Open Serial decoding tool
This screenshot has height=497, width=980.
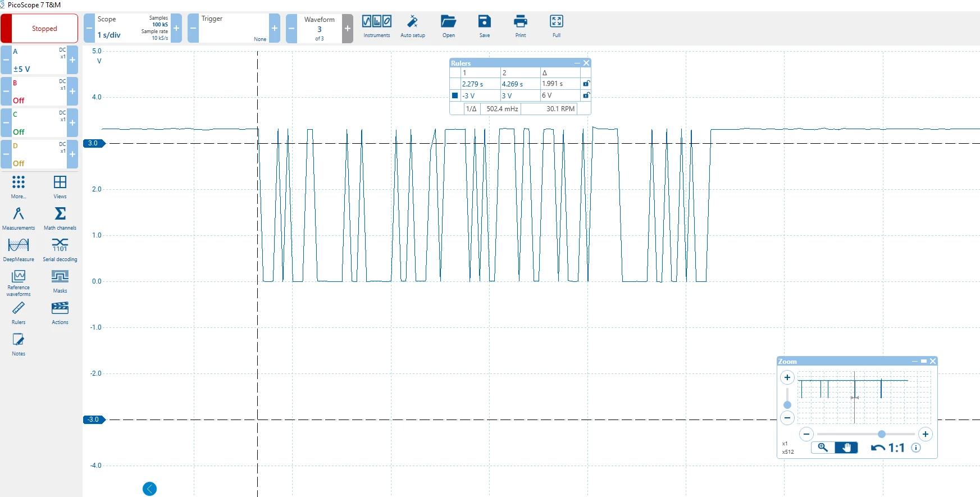tap(60, 249)
